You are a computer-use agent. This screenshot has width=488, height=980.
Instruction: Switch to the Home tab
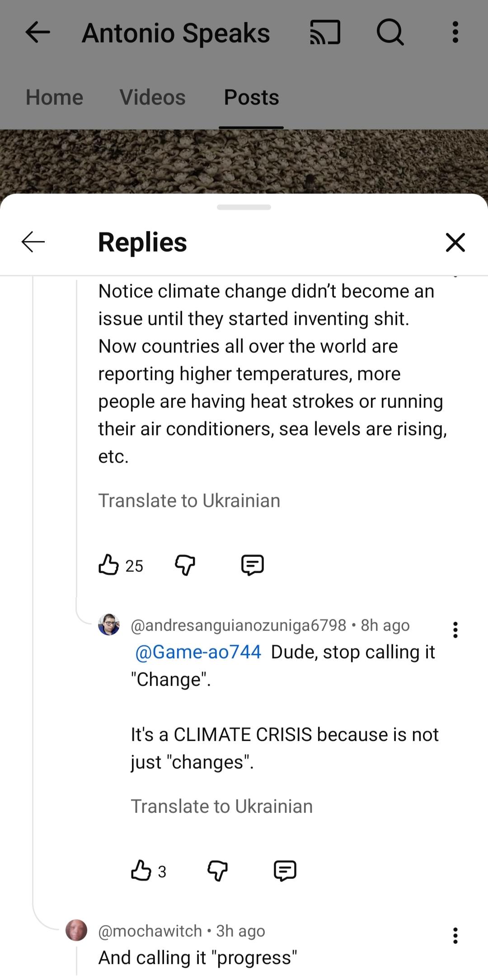point(55,98)
